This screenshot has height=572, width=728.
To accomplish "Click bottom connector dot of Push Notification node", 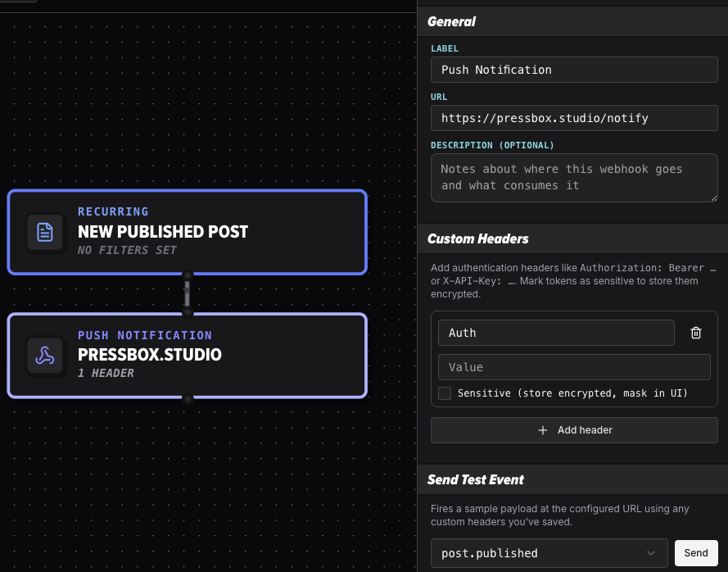I will pos(187,399).
